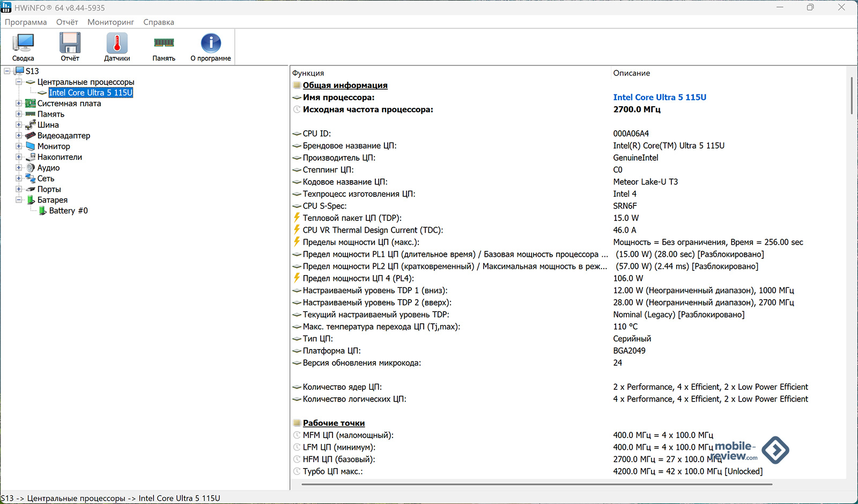This screenshot has height=504, width=858.
Task: Collapse the Батарея tree node
Action: click(x=19, y=200)
